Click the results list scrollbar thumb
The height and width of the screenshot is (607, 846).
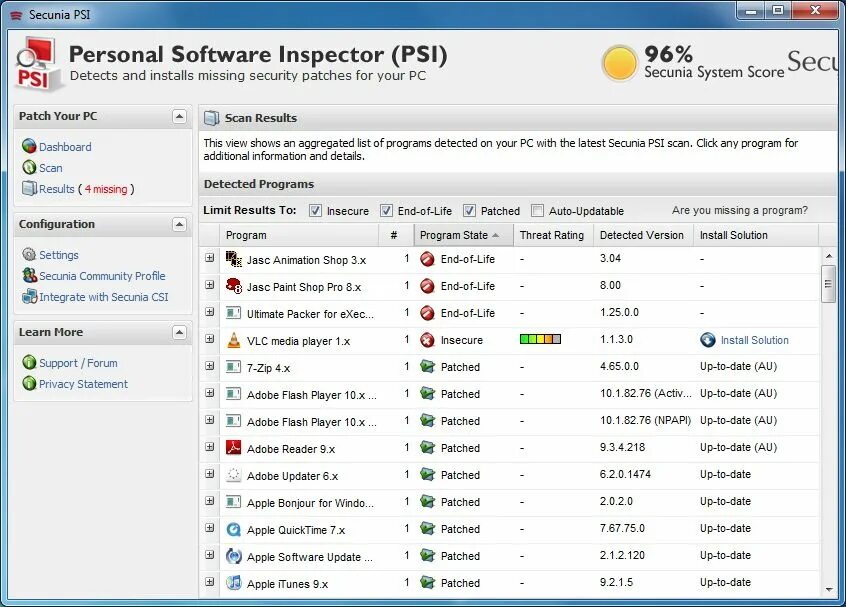tap(828, 284)
